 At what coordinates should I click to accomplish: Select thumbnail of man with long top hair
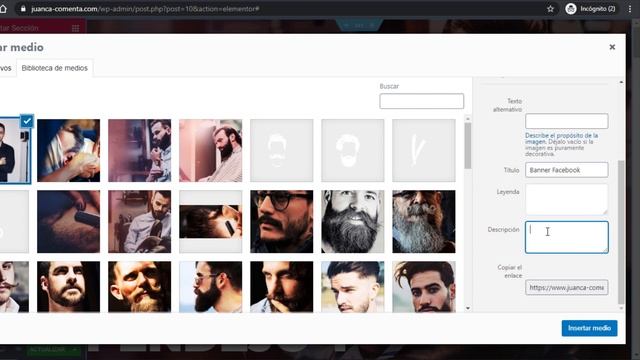[424, 287]
